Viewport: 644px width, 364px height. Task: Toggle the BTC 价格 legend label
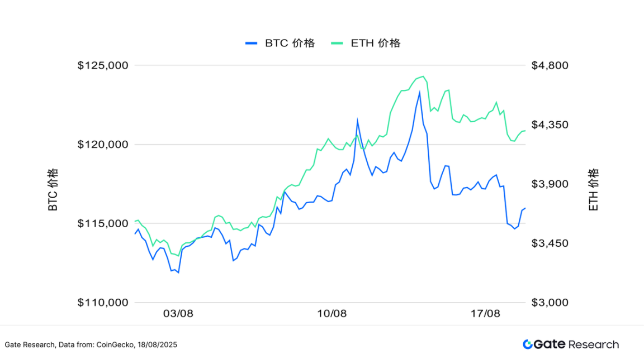point(290,43)
